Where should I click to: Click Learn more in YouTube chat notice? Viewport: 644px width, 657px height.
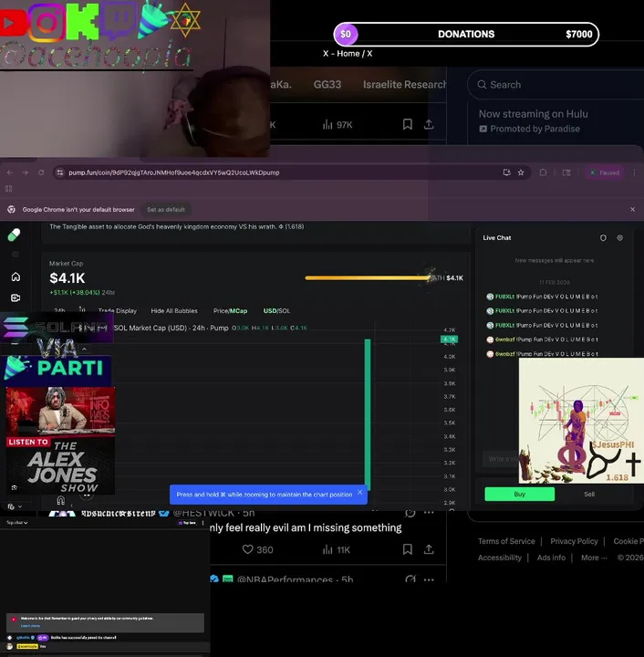(x=30, y=626)
